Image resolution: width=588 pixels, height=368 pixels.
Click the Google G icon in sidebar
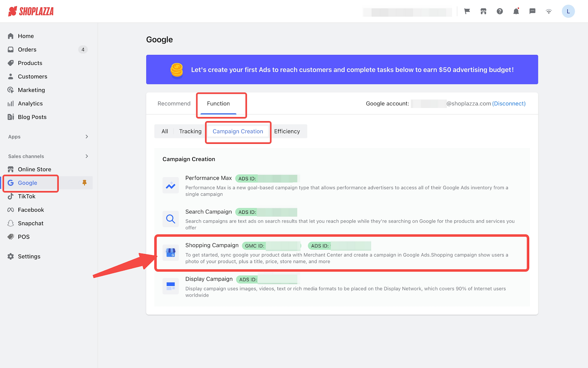pyautogui.click(x=11, y=183)
